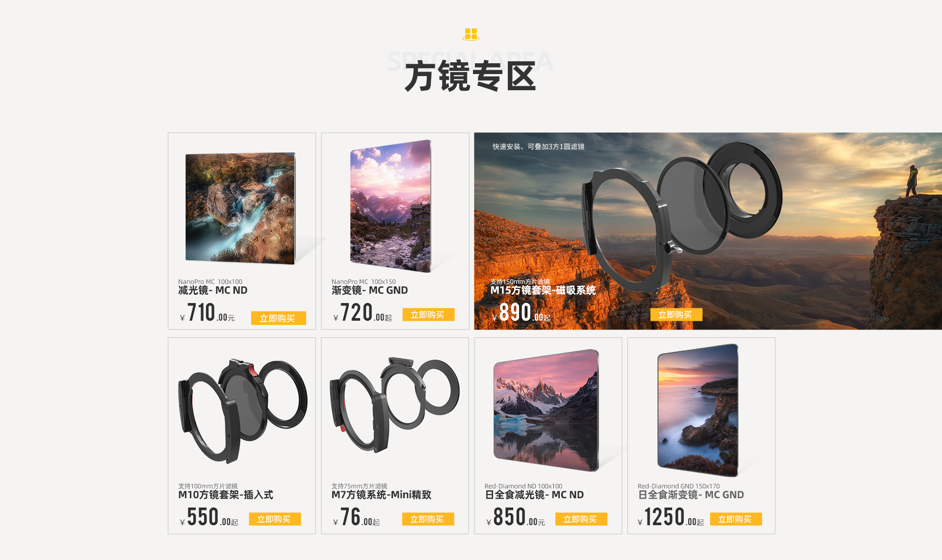This screenshot has width=942, height=560.
Task: Buy the 日全食减光镜 MC ND
Action: [x=581, y=519]
